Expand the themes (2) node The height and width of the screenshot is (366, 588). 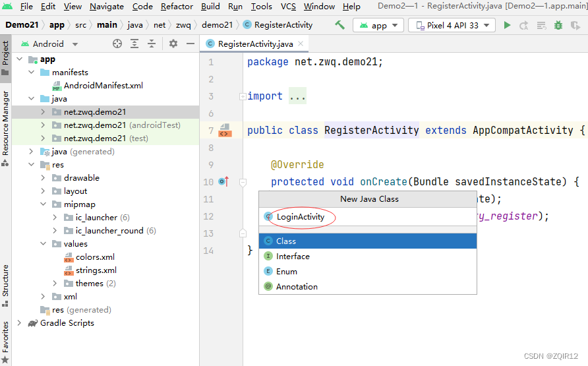pos(55,284)
